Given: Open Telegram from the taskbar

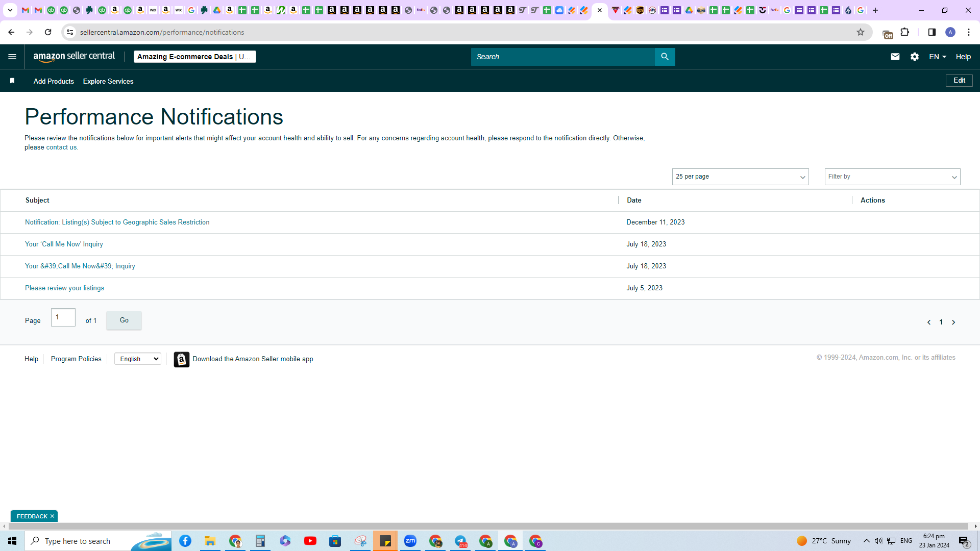Looking at the screenshot, I should coord(460,541).
